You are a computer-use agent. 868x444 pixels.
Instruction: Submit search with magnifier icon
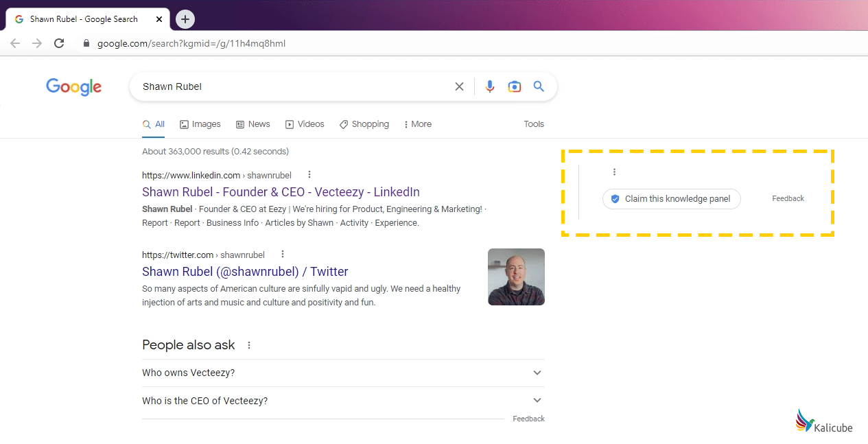pos(539,86)
